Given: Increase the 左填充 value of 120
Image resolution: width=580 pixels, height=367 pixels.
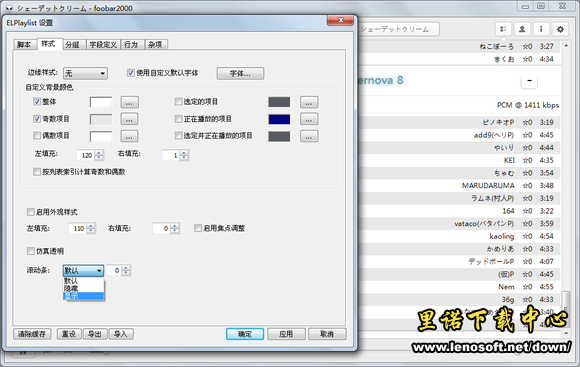Looking at the screenshot, I should pos(99,153).
